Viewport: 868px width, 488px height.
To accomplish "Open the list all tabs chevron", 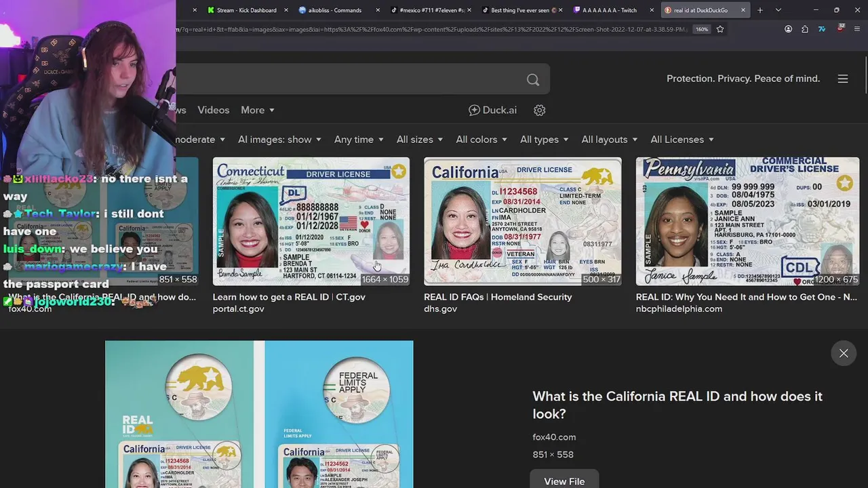I will [778, 10].
